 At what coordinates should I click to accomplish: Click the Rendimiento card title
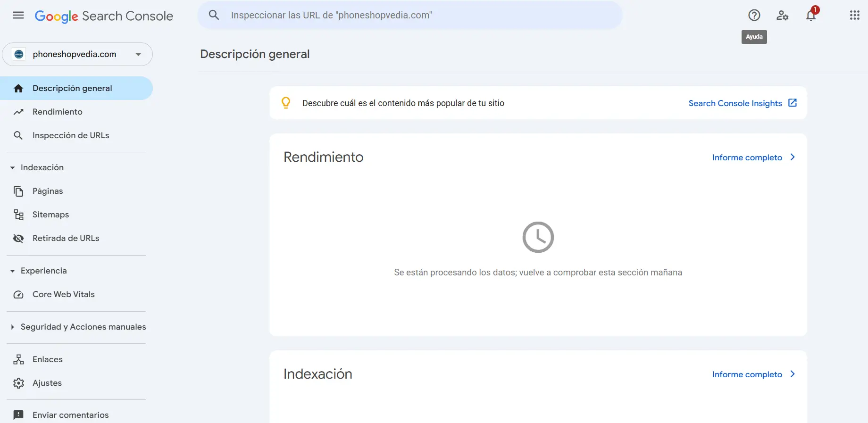[324, 157]
